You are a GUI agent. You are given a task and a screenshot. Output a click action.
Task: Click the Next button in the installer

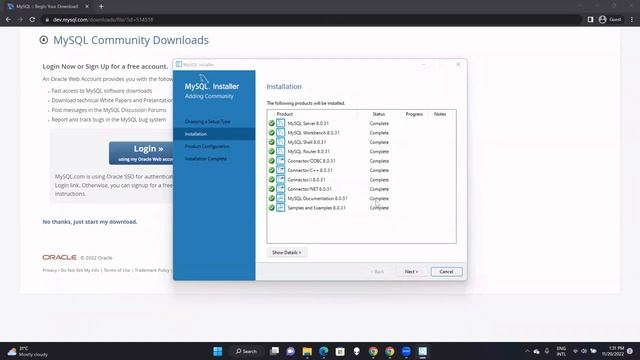(411, 271)
